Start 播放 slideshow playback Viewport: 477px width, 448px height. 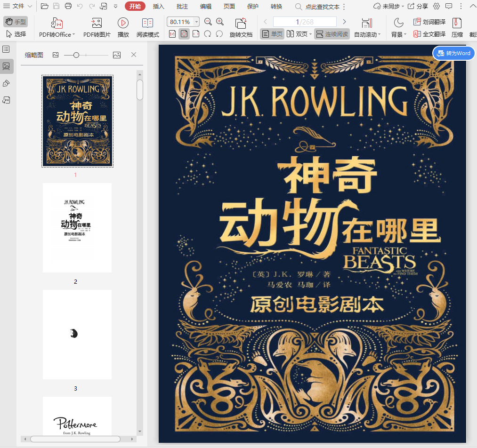(123, 28)
